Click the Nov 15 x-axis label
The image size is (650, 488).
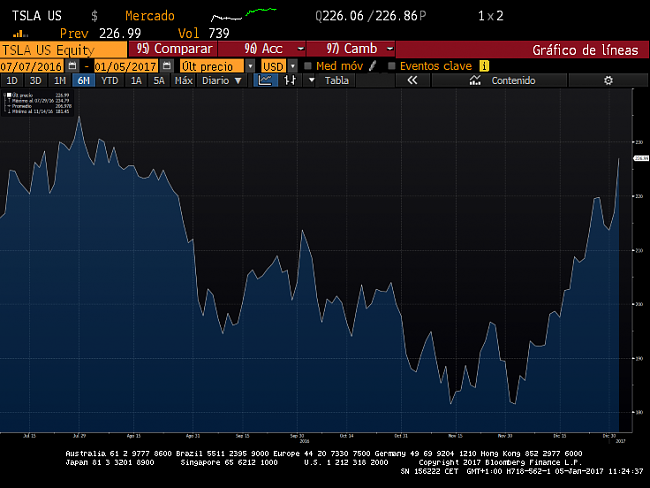[455, 436]
